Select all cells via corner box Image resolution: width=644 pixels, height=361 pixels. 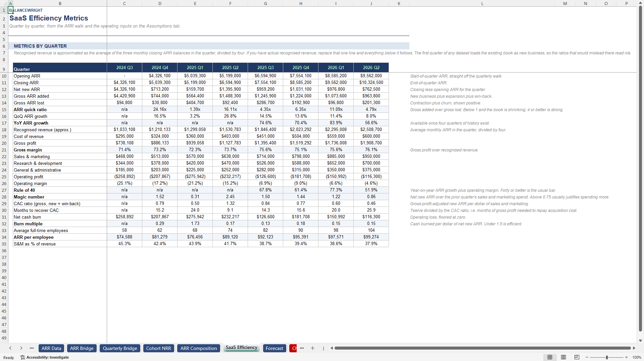tap(4, 3)
